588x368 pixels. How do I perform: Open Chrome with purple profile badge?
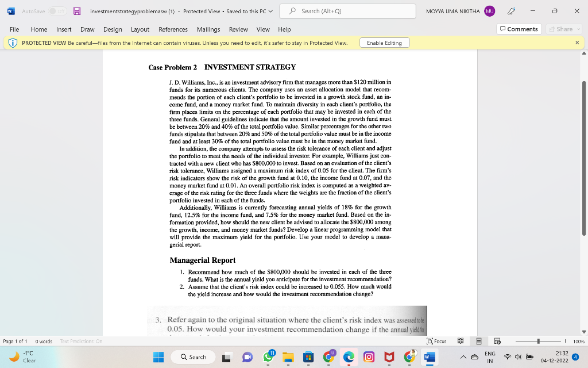coord(329,357)
